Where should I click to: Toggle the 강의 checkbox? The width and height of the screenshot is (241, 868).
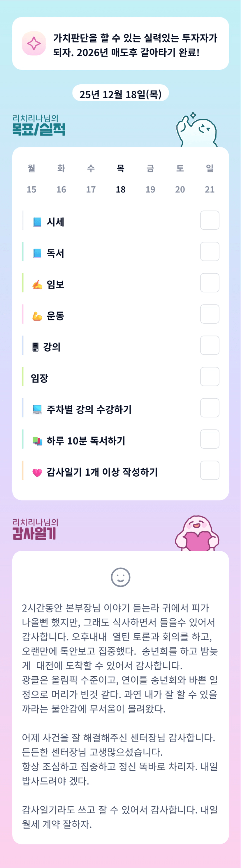210,345
